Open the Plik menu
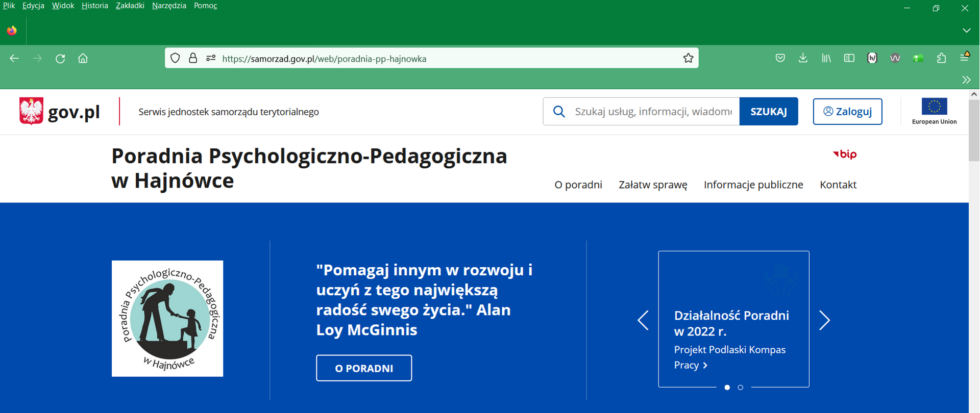 [9, 6]
